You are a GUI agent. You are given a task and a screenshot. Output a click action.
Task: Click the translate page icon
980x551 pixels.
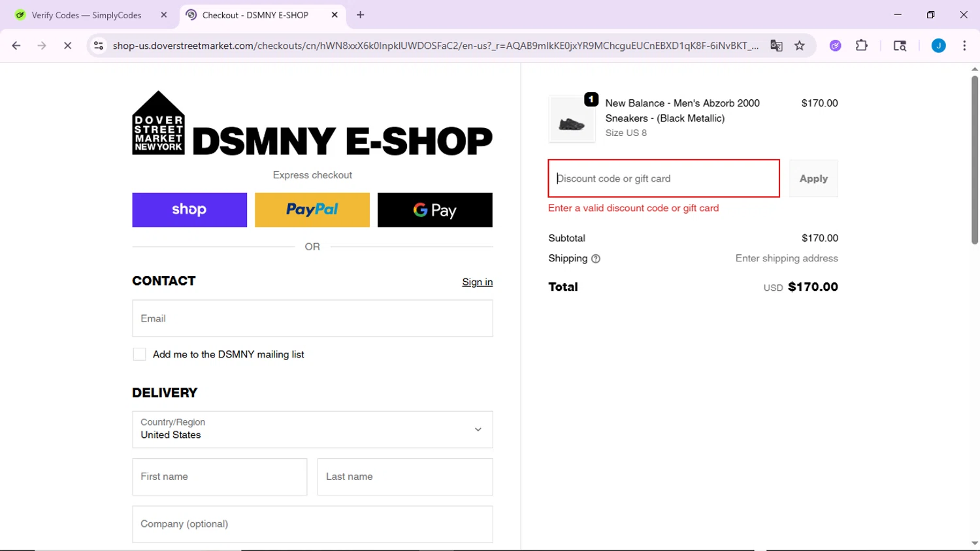tap(776, 46)
